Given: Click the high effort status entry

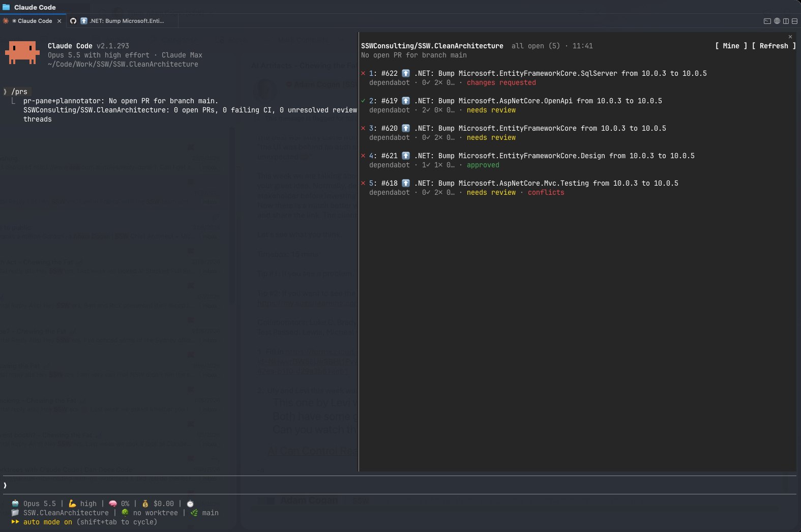Looking at the screenshot, I should pyautogui.click(x=82, y=504).
